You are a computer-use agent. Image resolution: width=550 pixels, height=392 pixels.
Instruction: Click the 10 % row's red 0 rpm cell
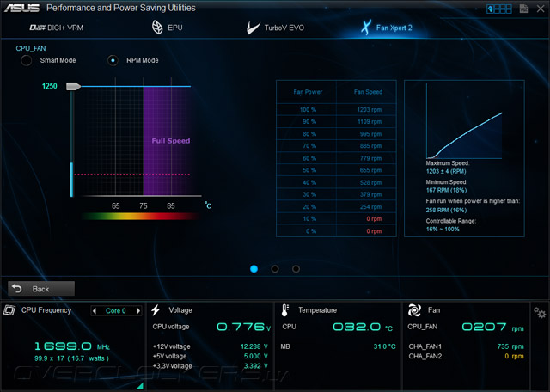click(367, 218)
